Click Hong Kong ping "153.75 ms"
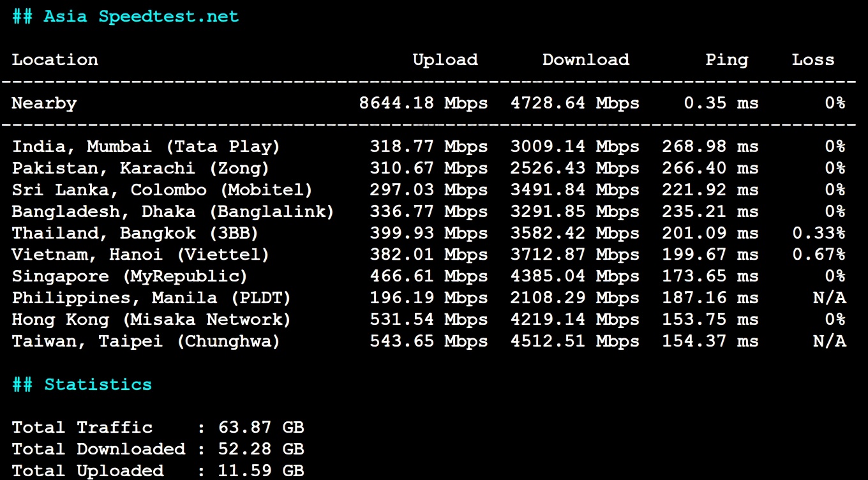 (x=710, y=320)
